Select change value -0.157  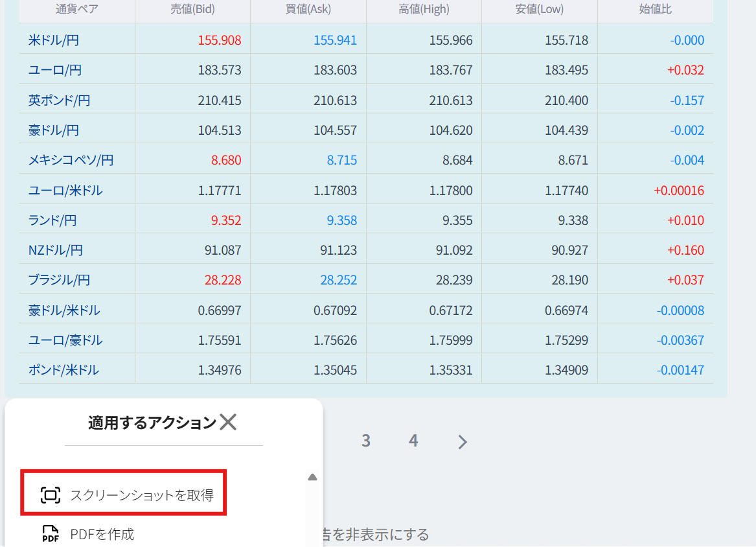tap(687, 100)
